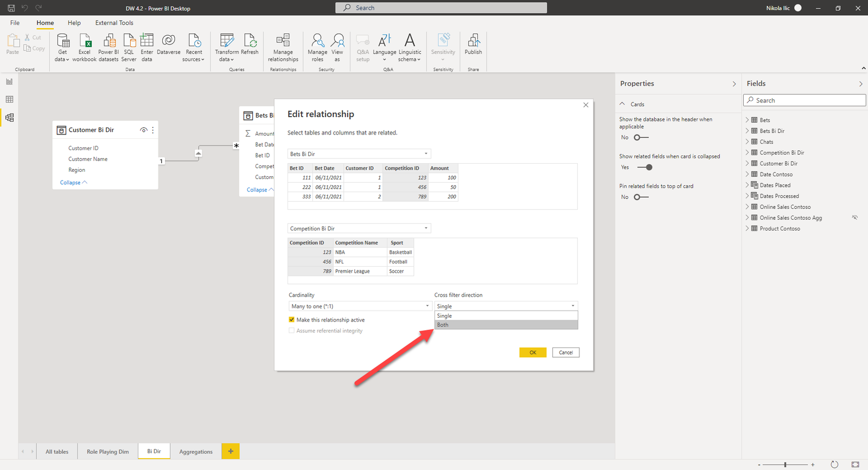The image size is (868, 470).
Task: Adjust the zoom slider in status bar
Action: [x=785, y=465]
